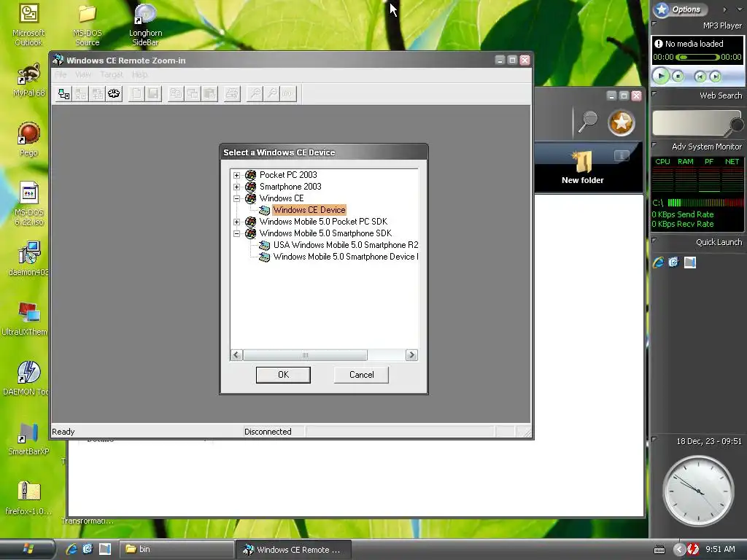
Task: Select the Pocket PC 2003 platform icon
Action: coord(251,175)
